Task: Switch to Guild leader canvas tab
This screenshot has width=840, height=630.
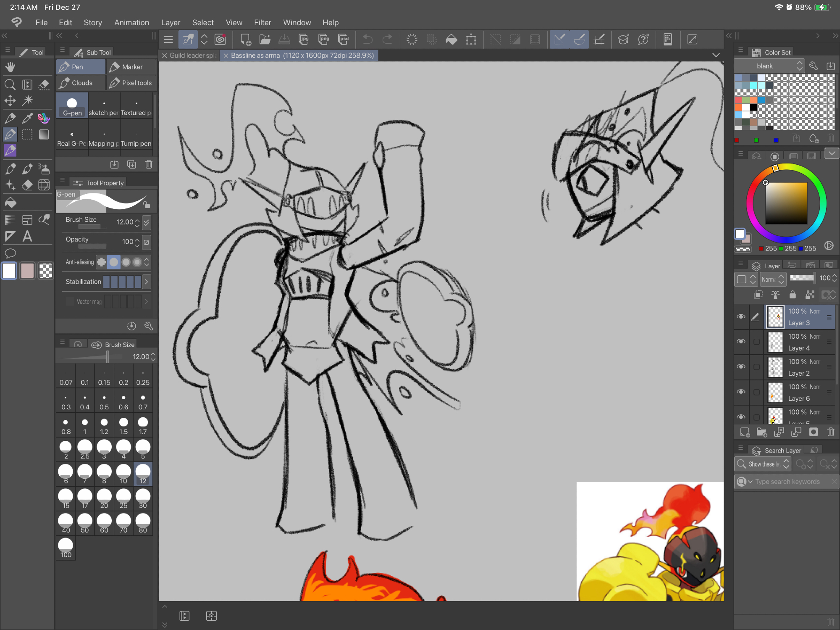Action: [193, 55]
